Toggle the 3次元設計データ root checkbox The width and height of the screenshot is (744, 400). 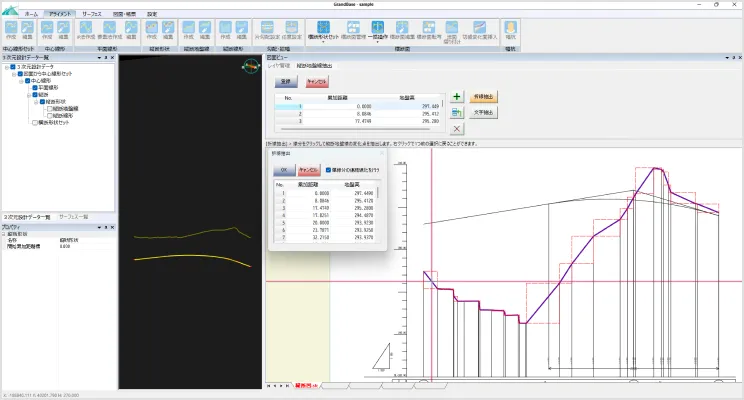click(13, 67)
